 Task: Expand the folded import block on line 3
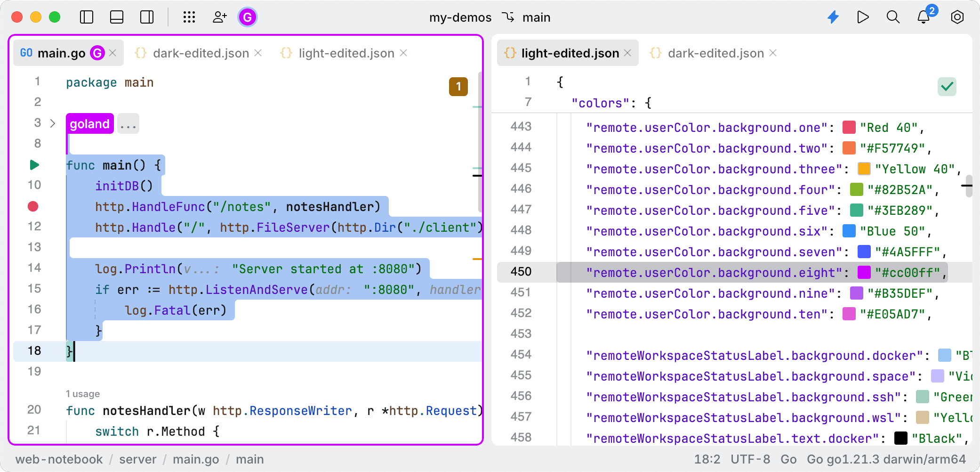tap(53, 123)
